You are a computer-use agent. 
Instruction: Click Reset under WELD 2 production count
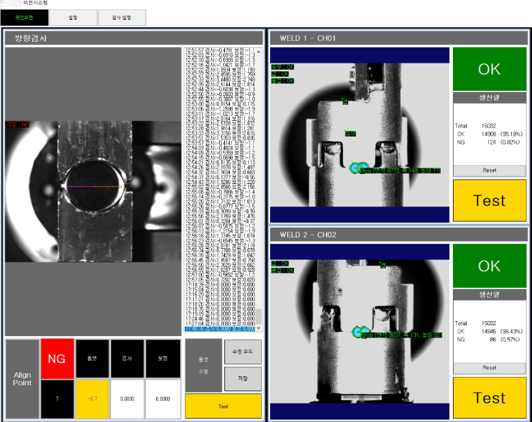pyautogui.click(x=489, y=367)
